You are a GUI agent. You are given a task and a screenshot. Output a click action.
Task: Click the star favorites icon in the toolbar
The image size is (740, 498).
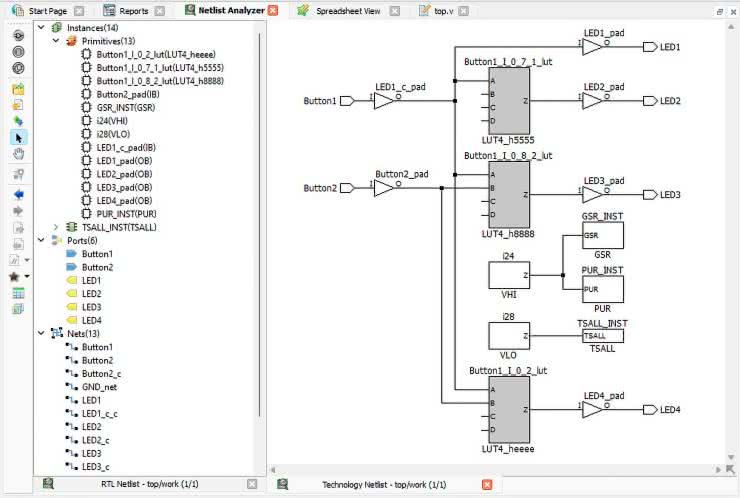(14, 276)
